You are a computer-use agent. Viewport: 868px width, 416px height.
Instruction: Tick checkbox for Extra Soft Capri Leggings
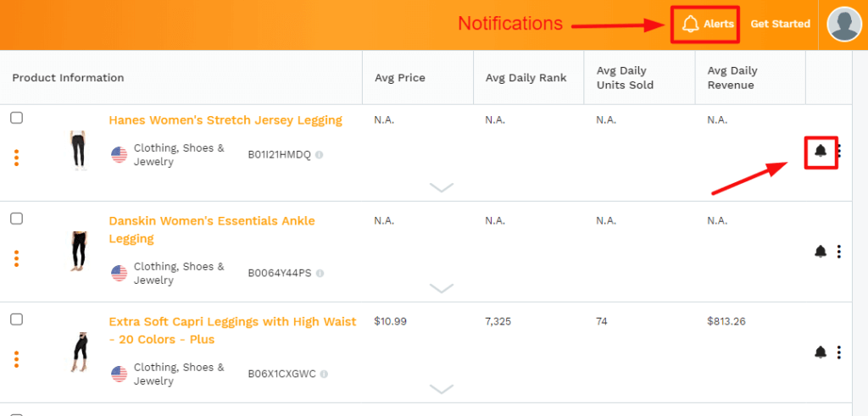(17, 319)
